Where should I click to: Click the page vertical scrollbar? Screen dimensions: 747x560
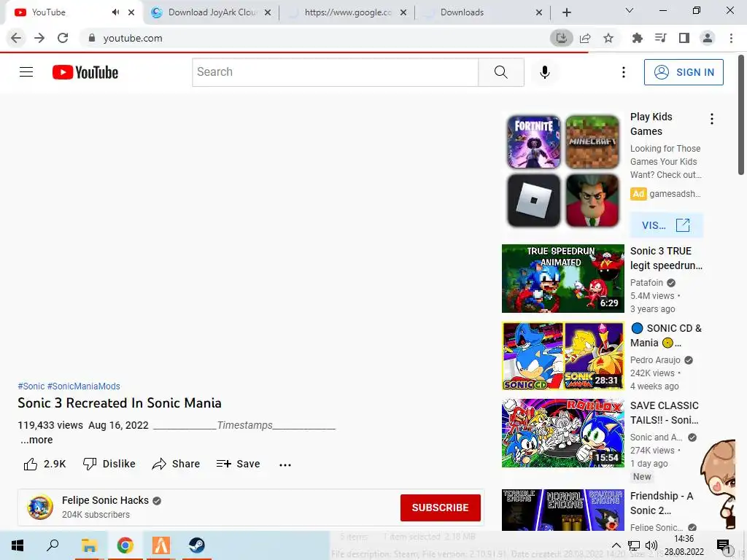[x=741, y=116]
